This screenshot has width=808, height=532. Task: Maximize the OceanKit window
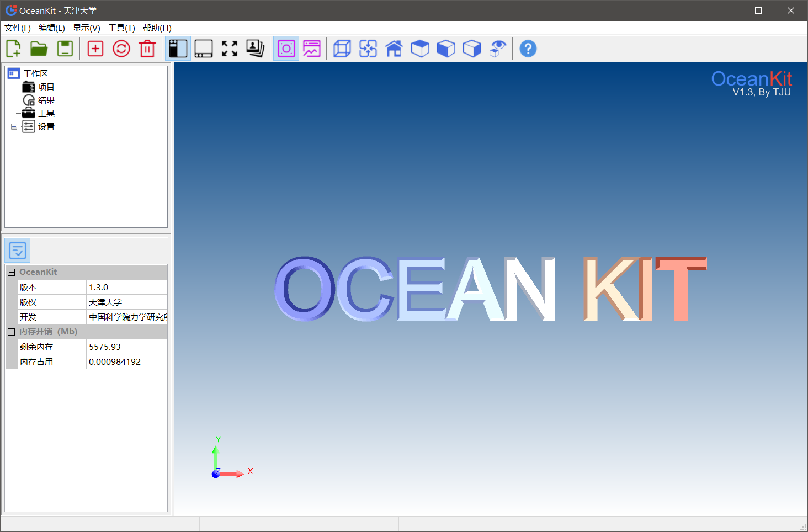coord(758,10)
